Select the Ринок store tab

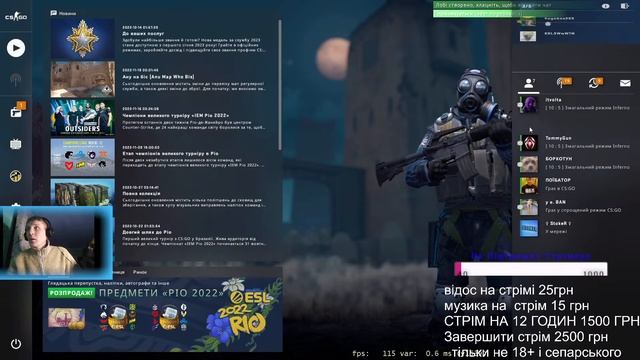tap(140, 272)
